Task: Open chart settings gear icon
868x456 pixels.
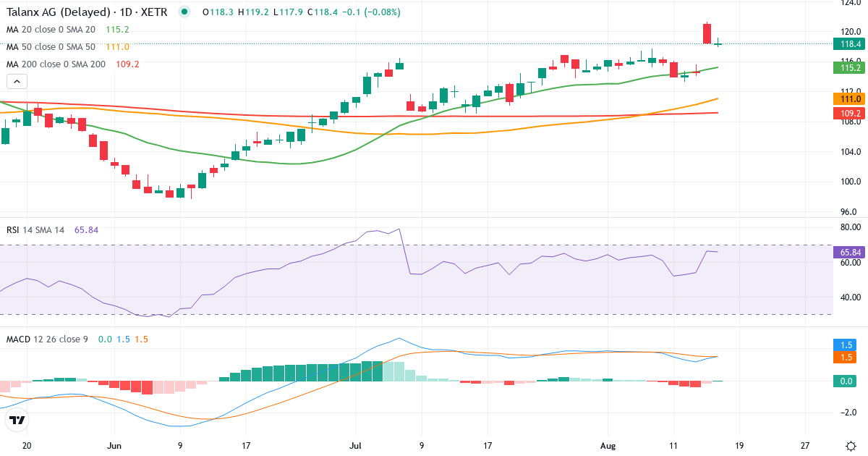Action: pos(851,445)
